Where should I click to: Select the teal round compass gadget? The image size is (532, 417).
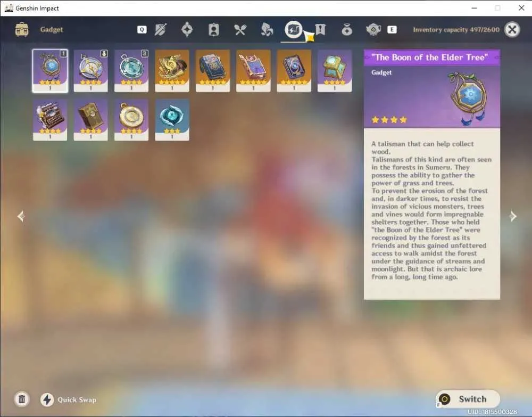point(131,71)
